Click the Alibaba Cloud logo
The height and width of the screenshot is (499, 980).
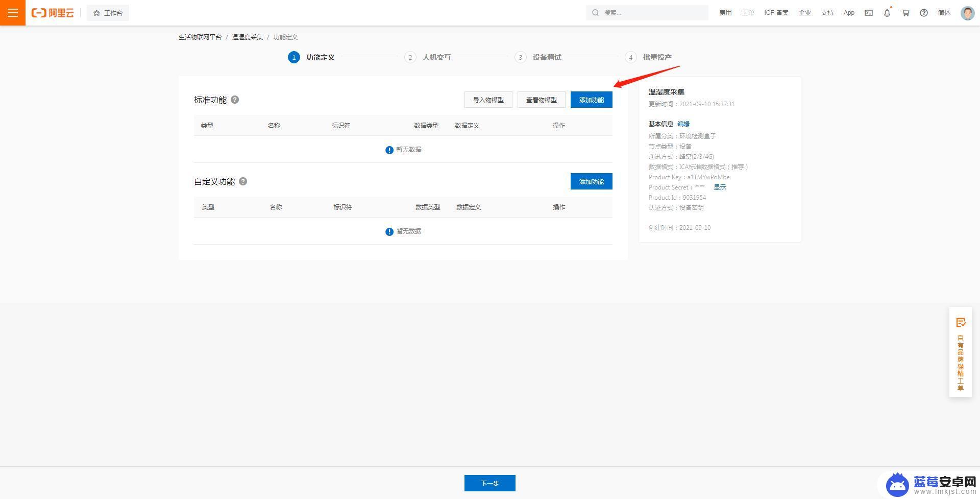(53, 13)
